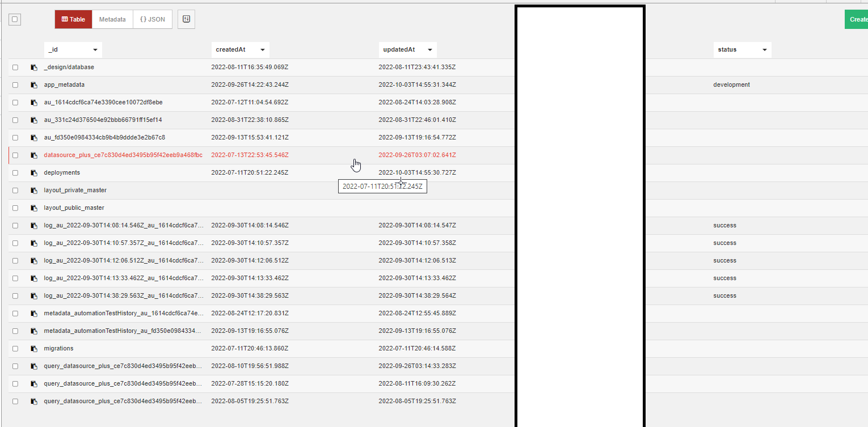
Task: Open the column configuration icon beside the JSON tab
Action: pyautogui.click(x=186, y=19)
